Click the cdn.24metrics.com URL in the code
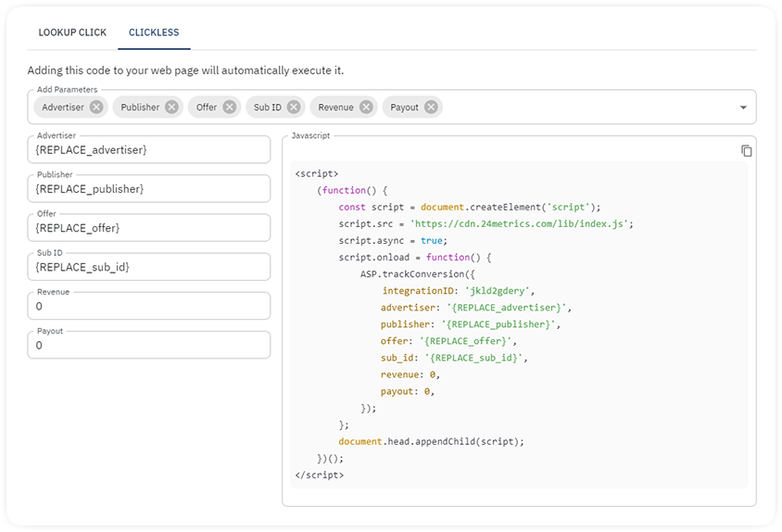Viewport: 782px width, 532px height. [519, 223]
